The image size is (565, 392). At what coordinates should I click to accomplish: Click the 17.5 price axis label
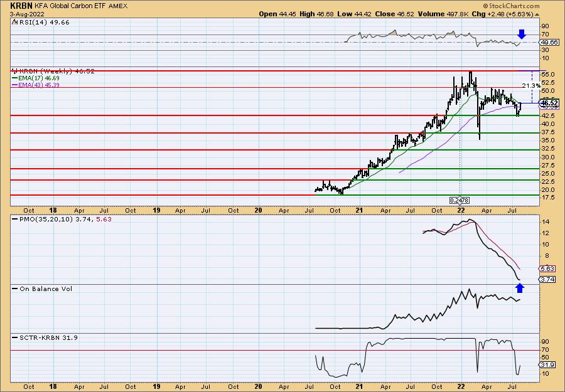click(x=549, y=198)
